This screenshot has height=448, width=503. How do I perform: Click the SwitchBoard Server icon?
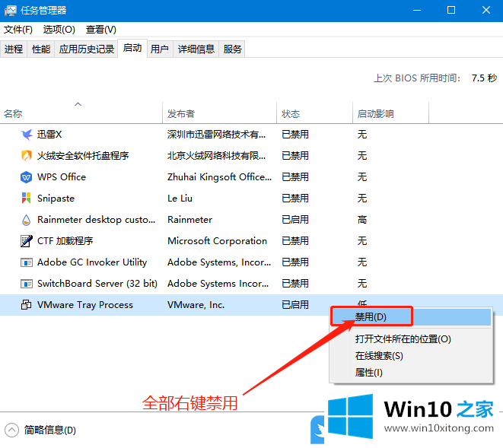pos(27,284)
